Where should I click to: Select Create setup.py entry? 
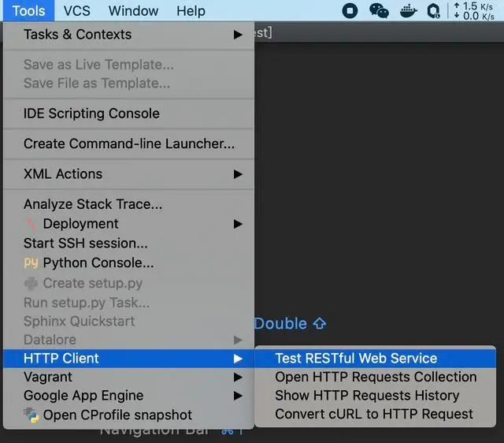tap(128, 283)
